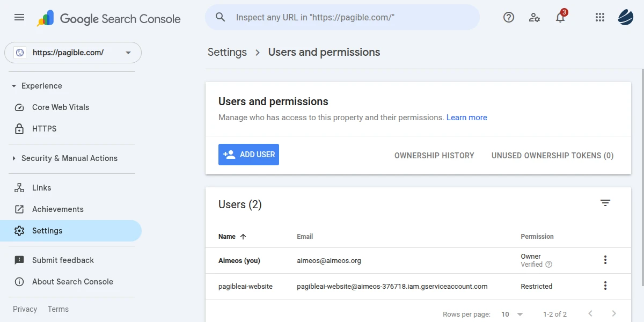
Task: Open more options for pagibleai-website row
Action: click(605, 286)
